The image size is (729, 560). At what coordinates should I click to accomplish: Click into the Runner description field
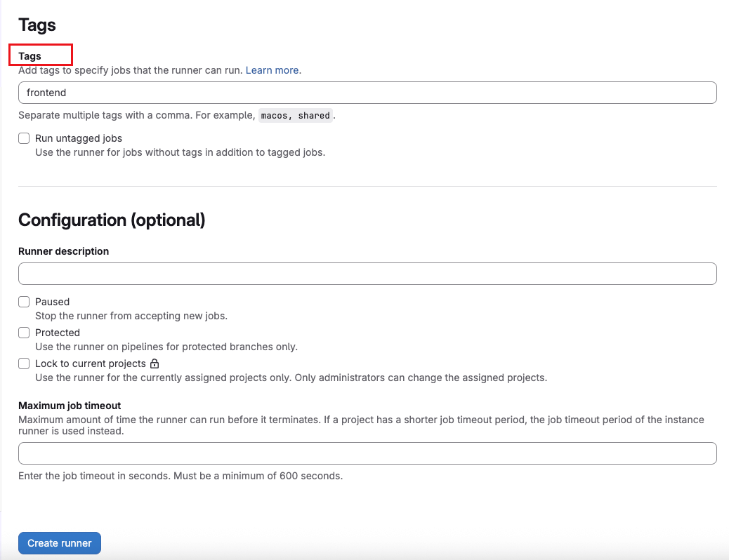coord(367,274)
